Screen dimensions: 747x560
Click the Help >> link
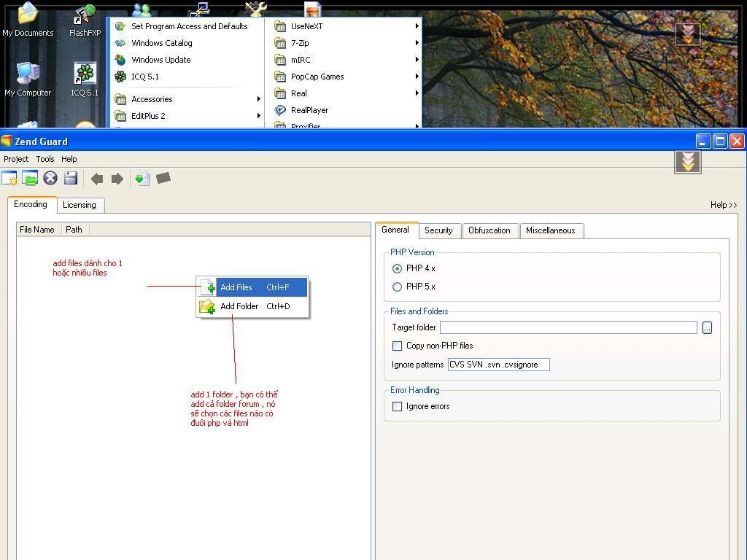[x=724, y=205]
